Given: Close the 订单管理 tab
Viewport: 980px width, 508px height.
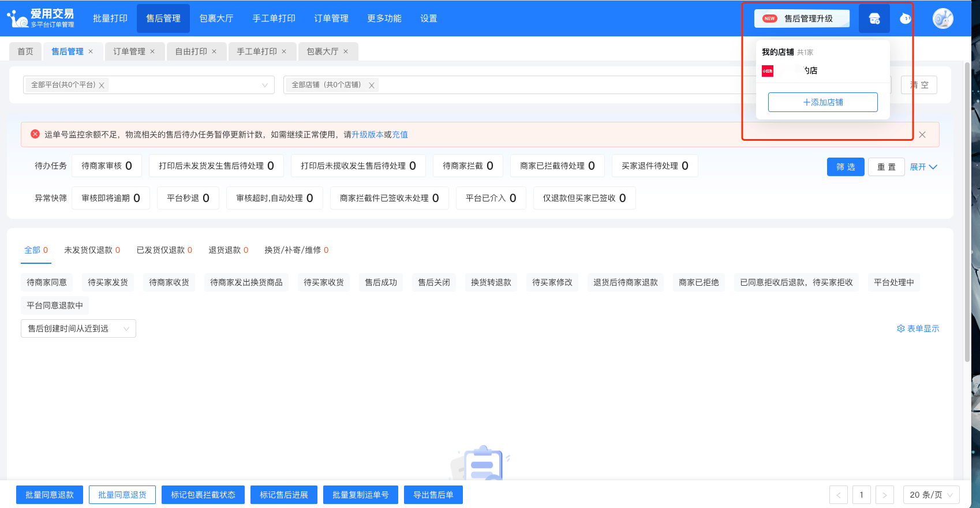Looking at the screenshot, I should tap(152, 51).
